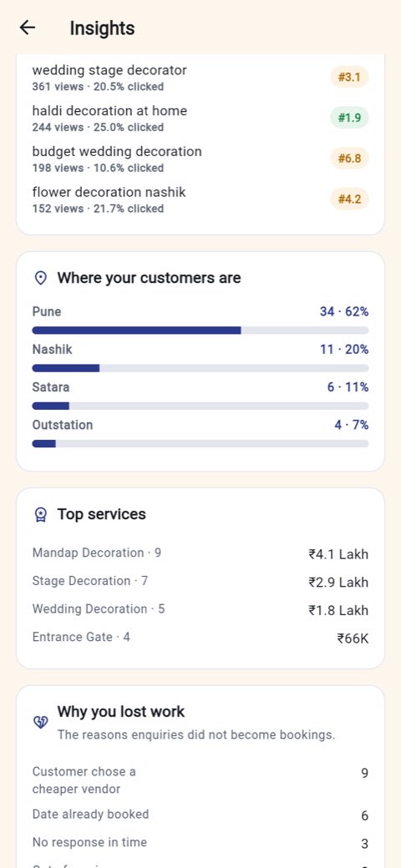Select the Stage Decoration service row
This screenshot has width=401, height=868.
[200, 582]
